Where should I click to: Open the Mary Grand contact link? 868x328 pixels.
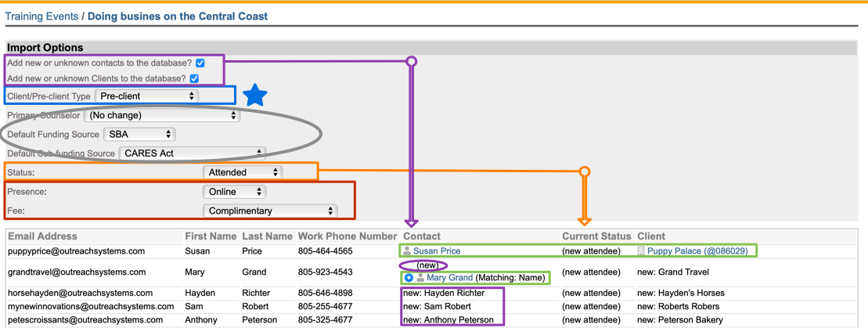449,278
